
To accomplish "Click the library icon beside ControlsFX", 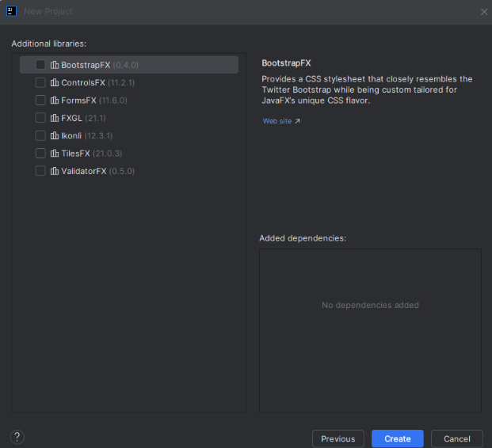I will 55,82.
